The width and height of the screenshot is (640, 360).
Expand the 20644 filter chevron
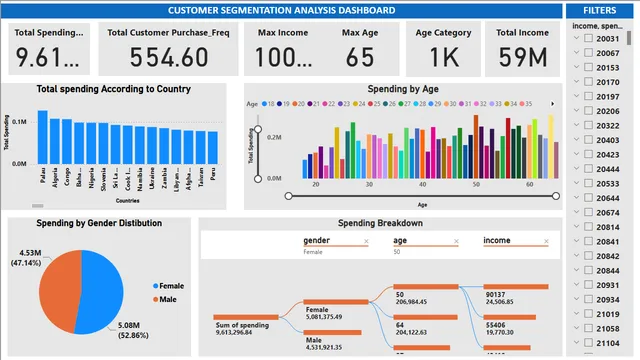(x=576, y=197)
